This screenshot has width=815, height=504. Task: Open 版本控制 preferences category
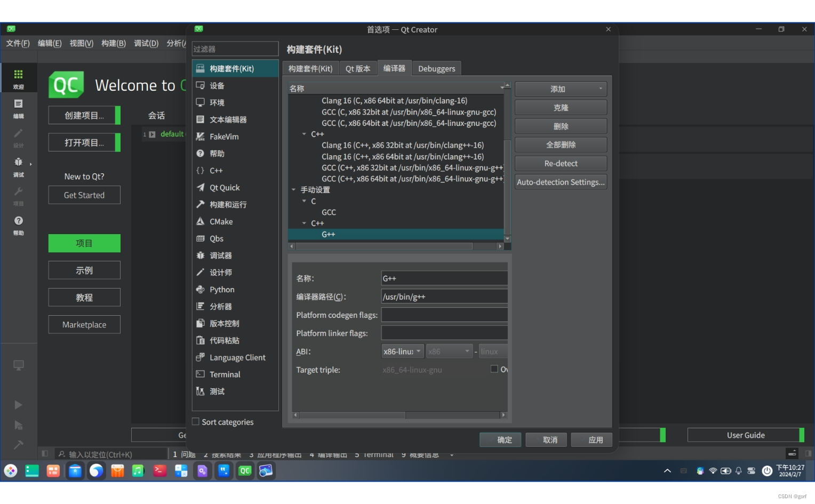point(235,324)
